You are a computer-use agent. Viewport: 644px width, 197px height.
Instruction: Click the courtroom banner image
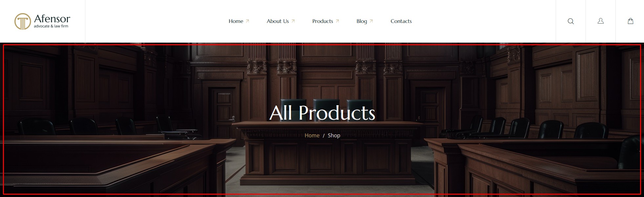[x=322, y=120]
